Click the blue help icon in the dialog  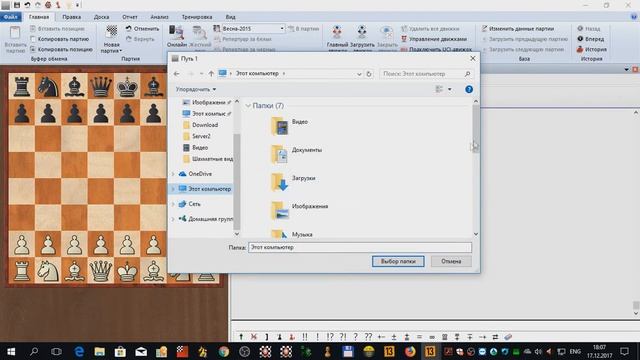point(469,89)
